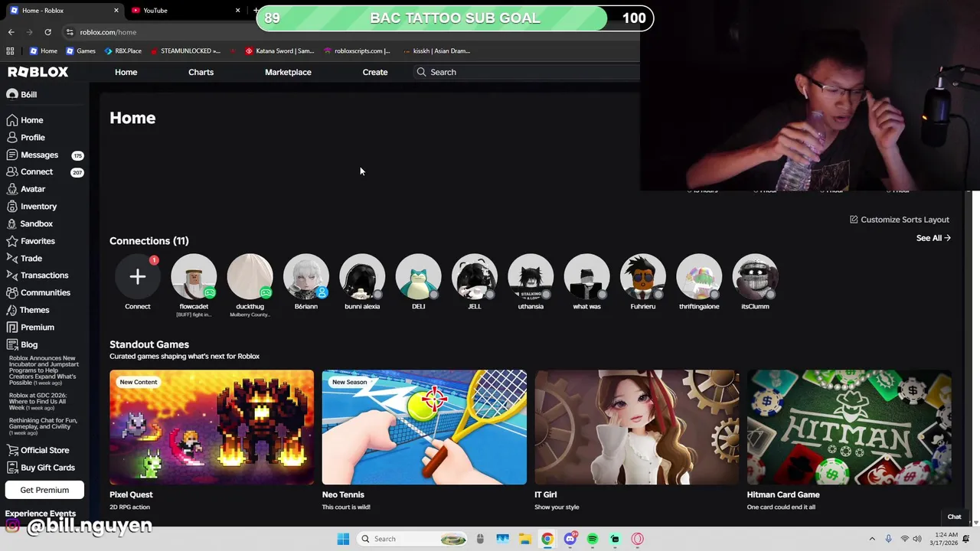The height and width of the screenshot is (551, 980).
Task: Go to Create in the top navigation
Action: [x=375, y=72]
